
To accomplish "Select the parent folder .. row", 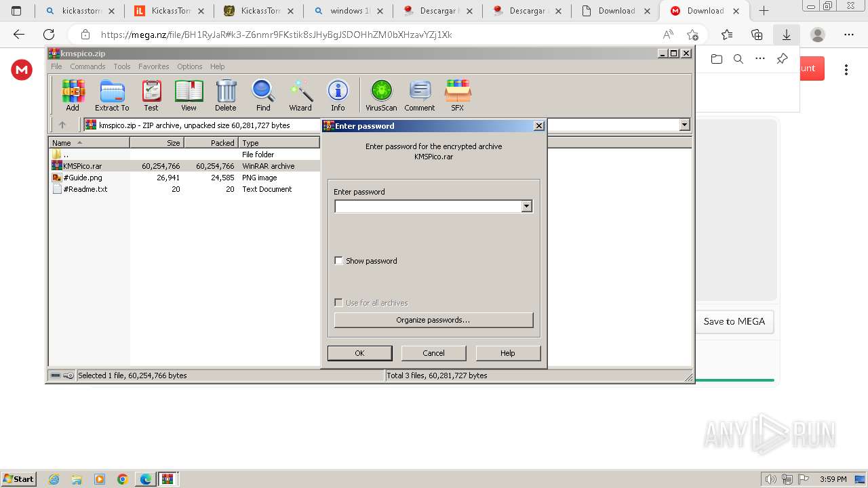I will coord(184,155).
